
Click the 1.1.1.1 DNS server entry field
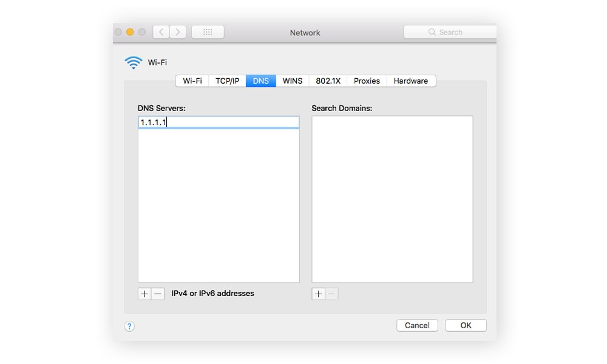tap(219, 122)
